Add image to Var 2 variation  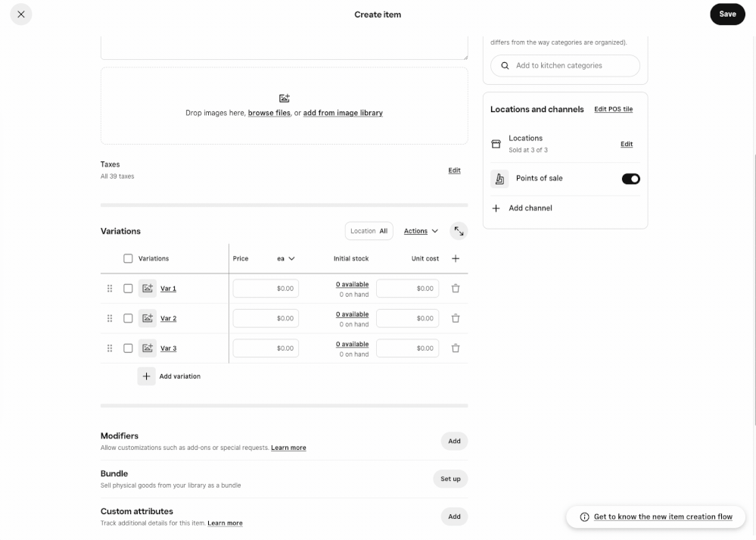(x=148, y=319)
